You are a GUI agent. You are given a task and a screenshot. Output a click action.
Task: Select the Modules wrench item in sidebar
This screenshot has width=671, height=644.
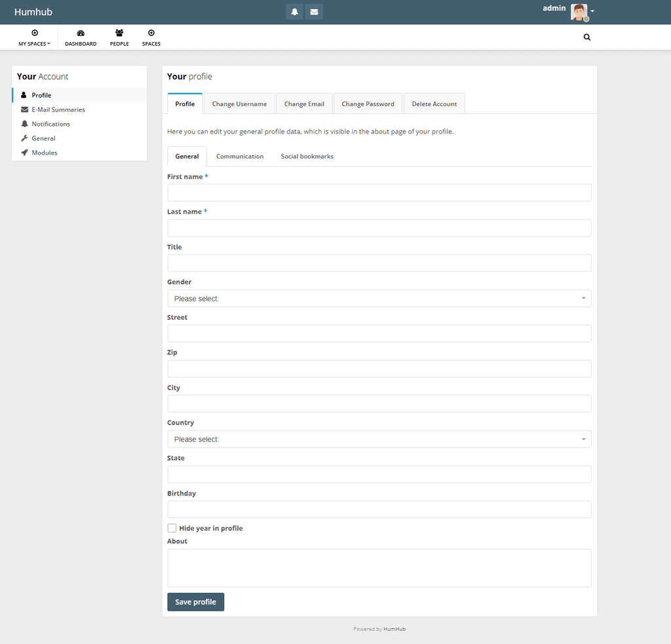click(x=43, y=153)
